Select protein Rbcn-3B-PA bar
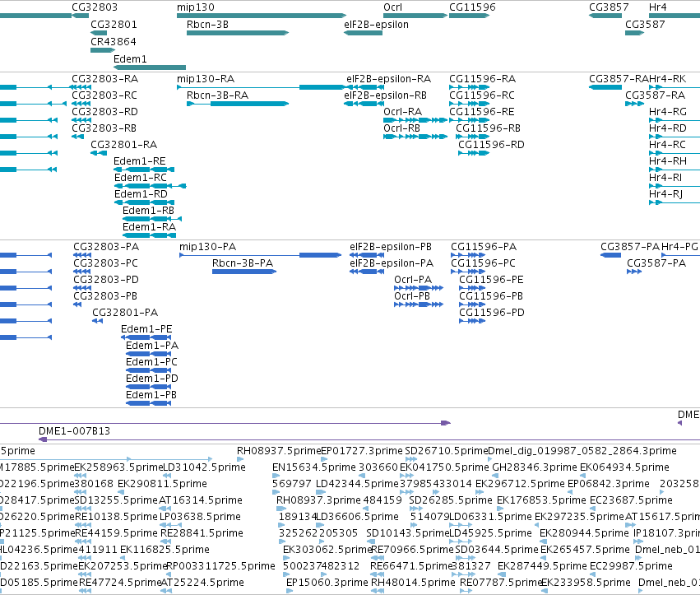The width and height of the screenshot is (700, 595). [244, 272]
